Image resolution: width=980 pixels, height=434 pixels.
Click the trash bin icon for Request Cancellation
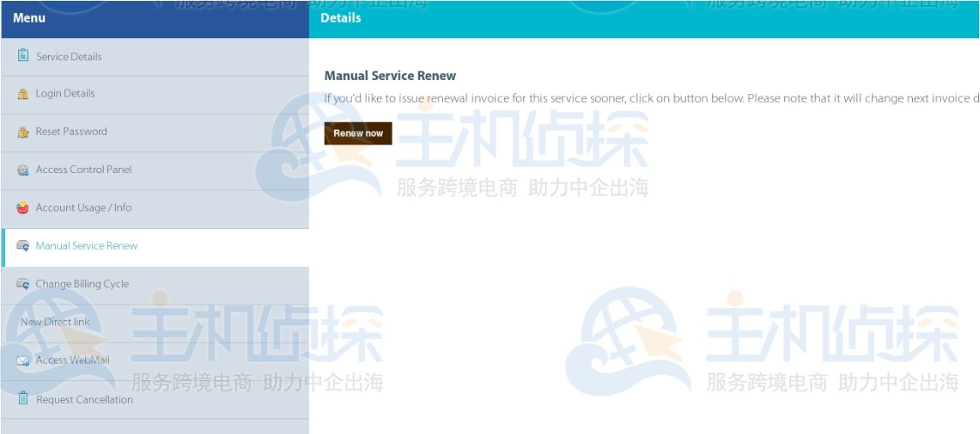coord(23,399)
